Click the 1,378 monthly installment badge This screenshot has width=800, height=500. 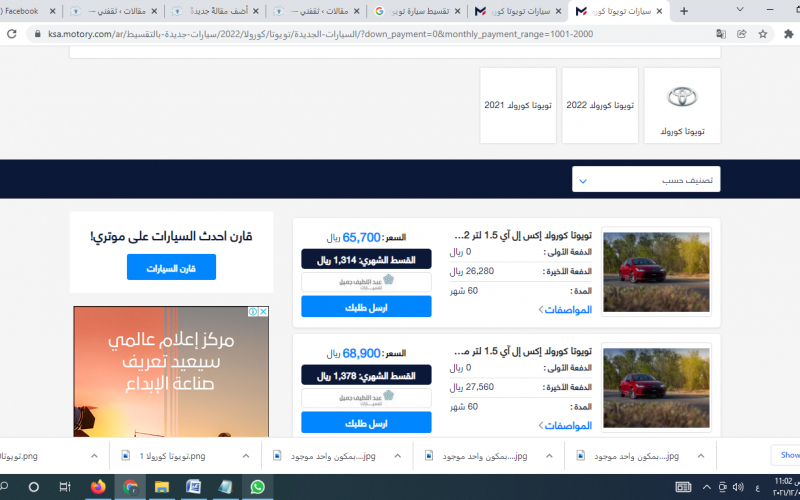point(366,375)
